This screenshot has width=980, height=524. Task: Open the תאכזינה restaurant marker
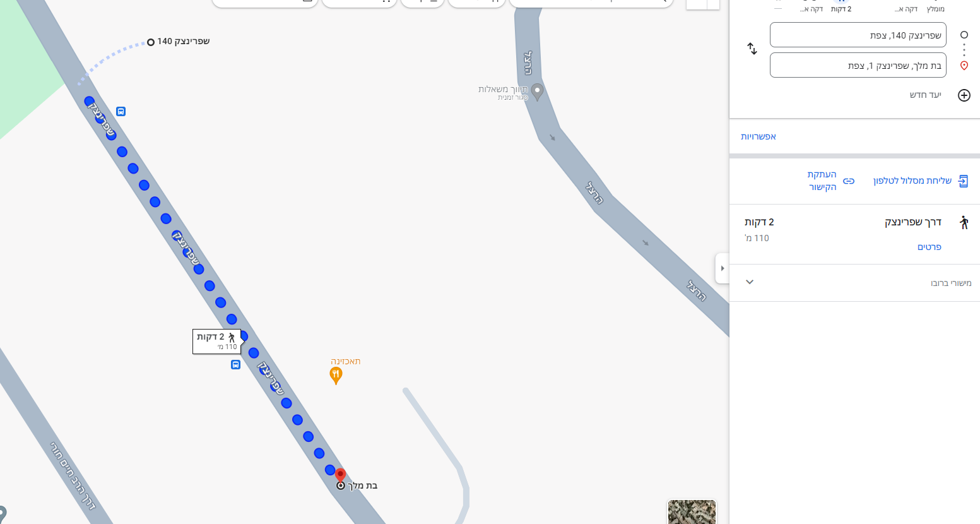pyautogui.click(x=336, y=376)
